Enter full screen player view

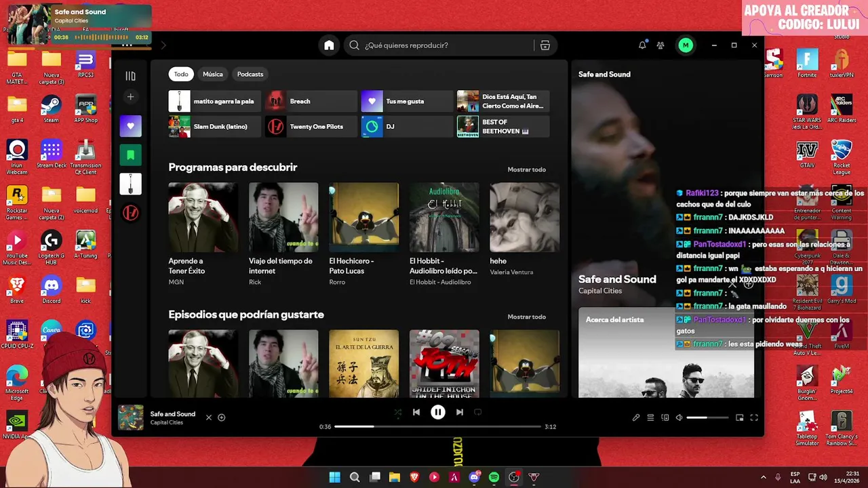point(754,418)
